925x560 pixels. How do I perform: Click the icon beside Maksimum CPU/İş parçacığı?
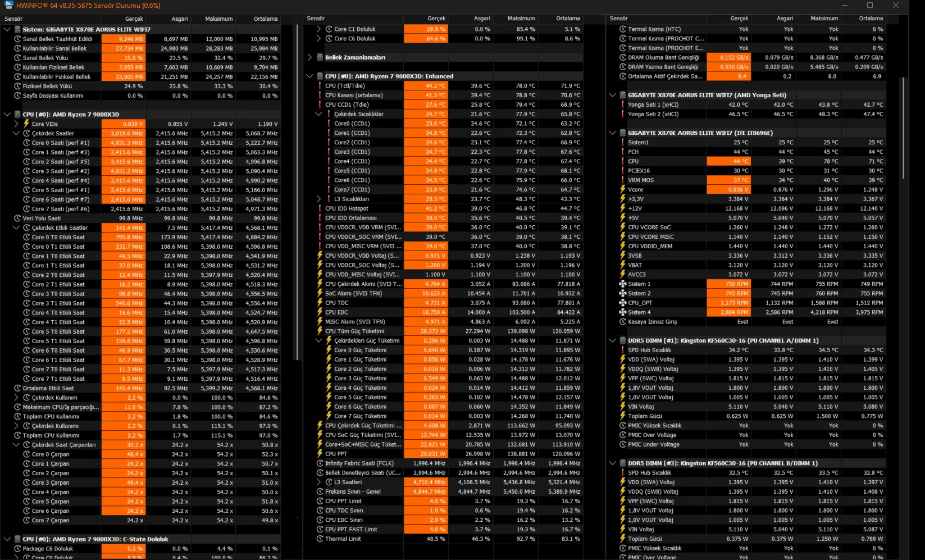point(17,407)
